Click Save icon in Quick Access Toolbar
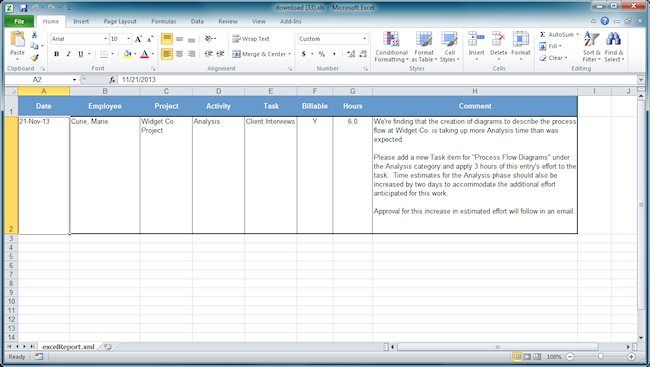This screenshot has height=367, width=650. (23, 7)
